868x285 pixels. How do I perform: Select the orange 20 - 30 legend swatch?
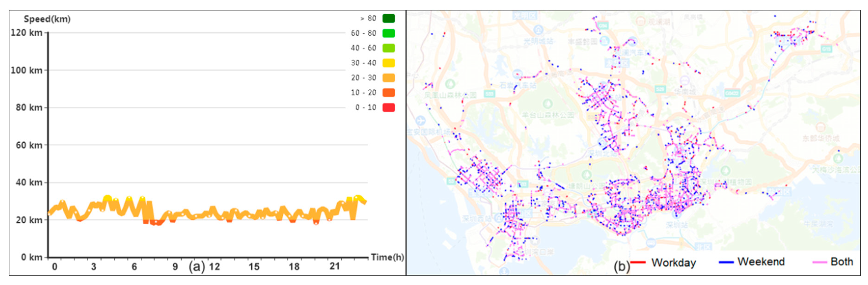tap(389, 78)
